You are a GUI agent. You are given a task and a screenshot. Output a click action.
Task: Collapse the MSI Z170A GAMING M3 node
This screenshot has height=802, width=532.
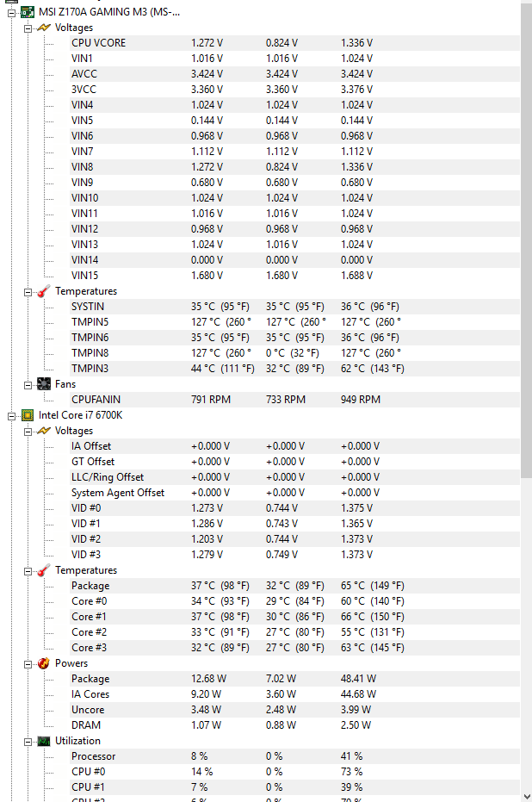click(x=12, y=12)
